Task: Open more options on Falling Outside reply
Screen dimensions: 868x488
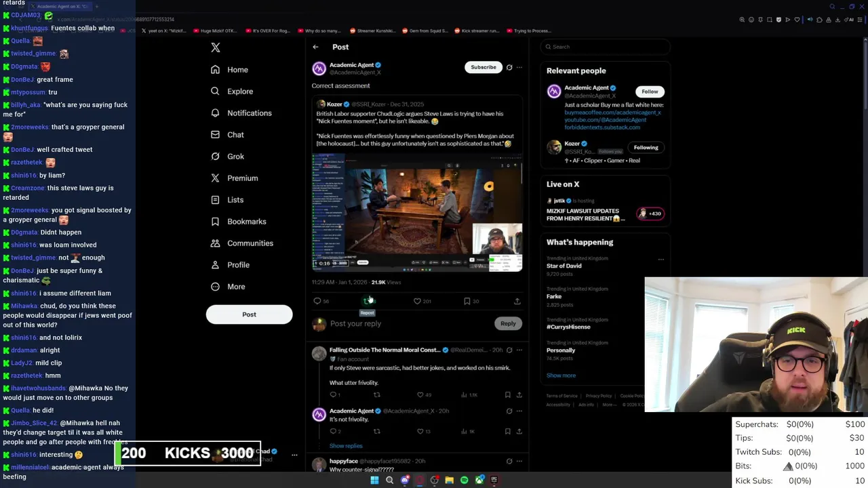Action: point(519,350)
